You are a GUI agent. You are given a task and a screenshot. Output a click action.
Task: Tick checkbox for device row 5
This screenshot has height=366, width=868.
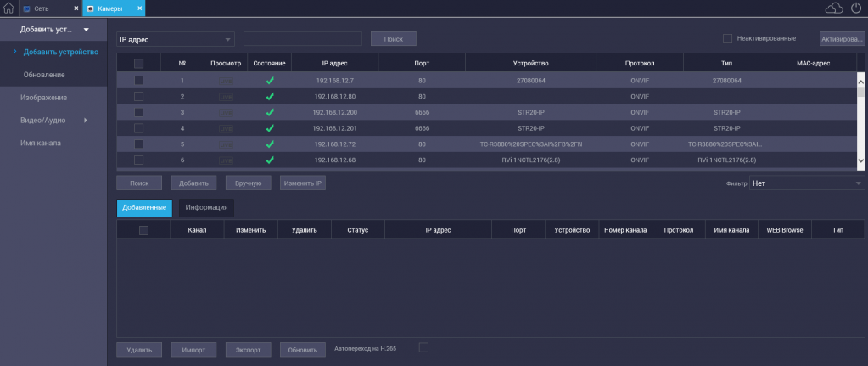tap(138, 144)
